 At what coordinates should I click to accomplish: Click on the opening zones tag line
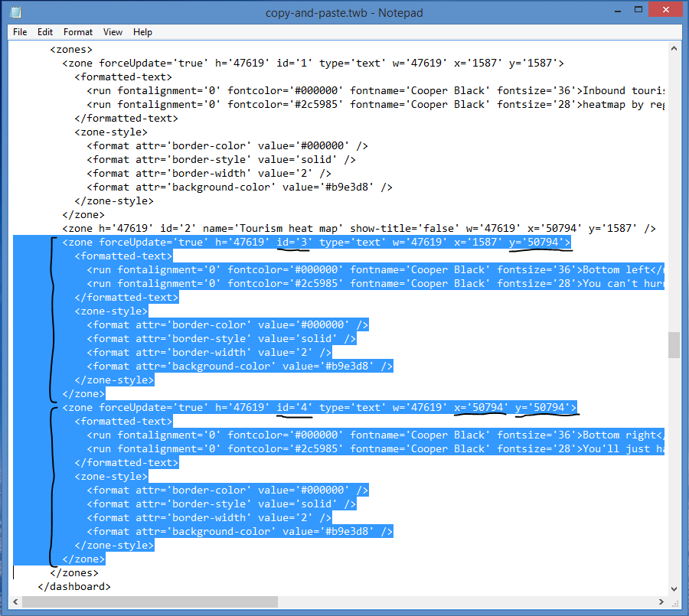[x=71, y=49]
